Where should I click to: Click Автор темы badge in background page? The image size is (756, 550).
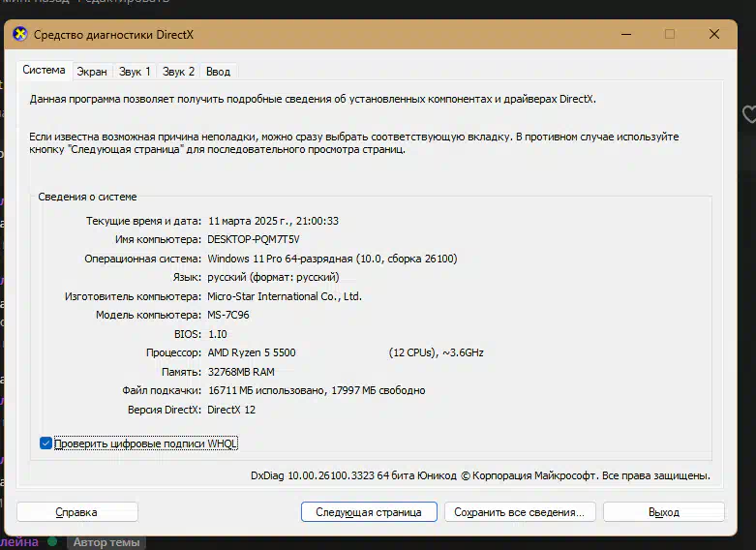106,542
